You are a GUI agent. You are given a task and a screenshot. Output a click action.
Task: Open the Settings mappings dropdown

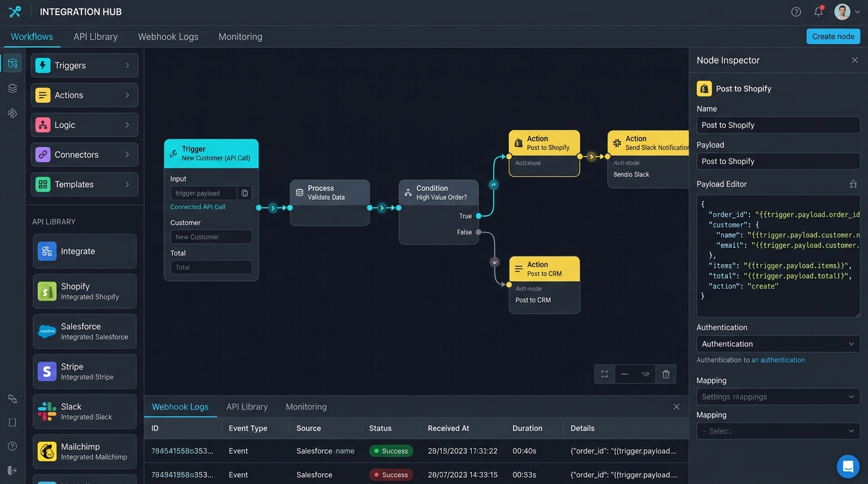click(778, 397)
